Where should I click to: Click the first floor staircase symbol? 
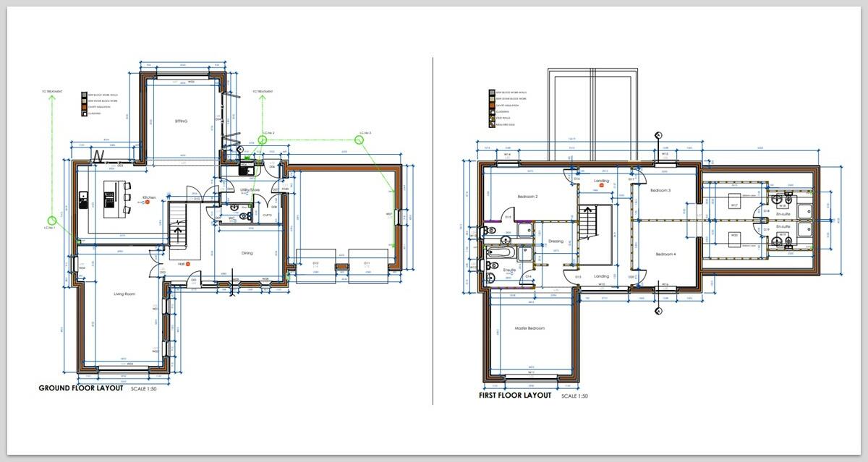coord(595,228)
